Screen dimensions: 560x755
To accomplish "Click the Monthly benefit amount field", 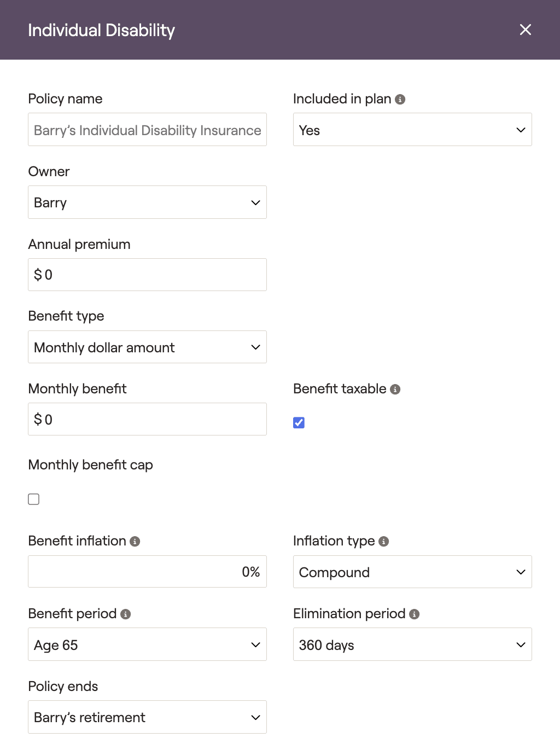I will click(x=147, y=419).
